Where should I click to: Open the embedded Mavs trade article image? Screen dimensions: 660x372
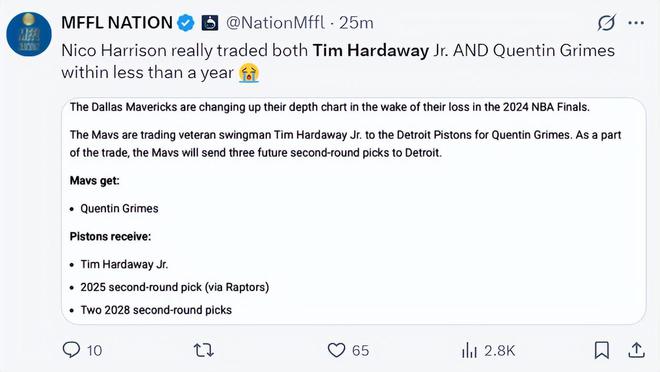click(x=354, y=211)
